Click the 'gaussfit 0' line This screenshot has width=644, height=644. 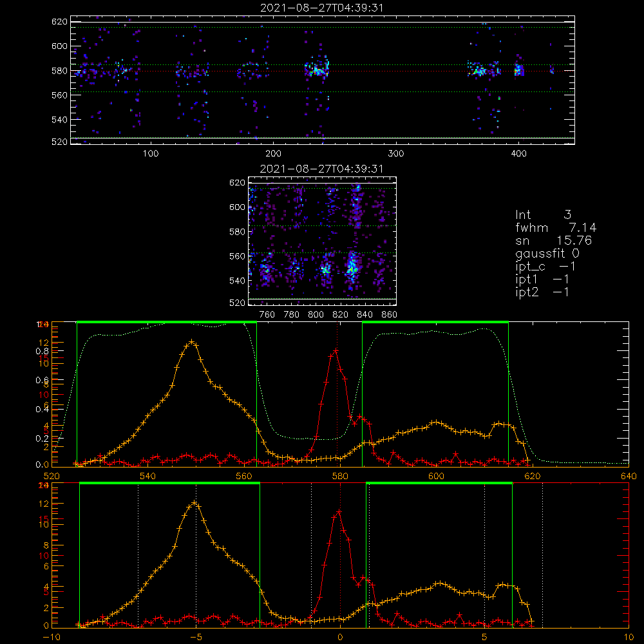547,254
